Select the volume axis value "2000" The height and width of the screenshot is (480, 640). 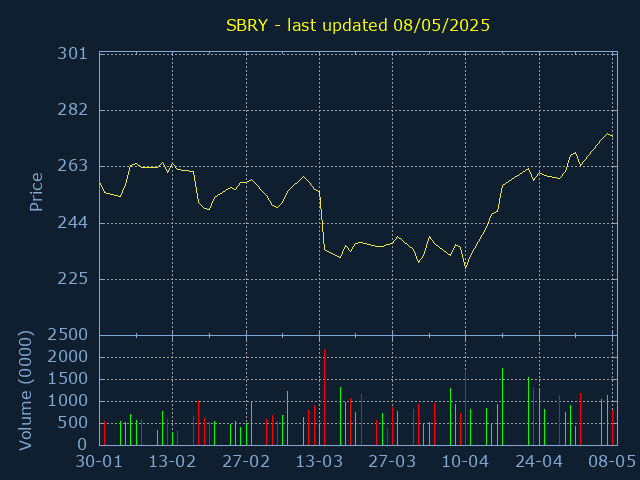68,357
